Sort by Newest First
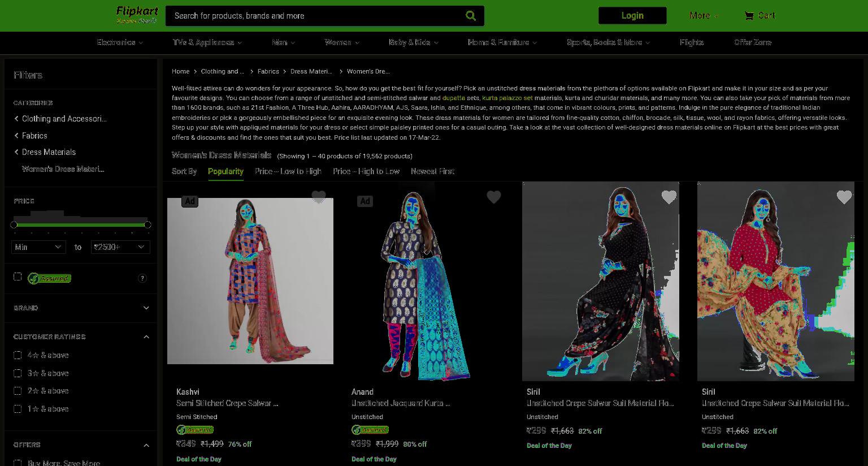The image size is (868, 466). coord(433,171)
